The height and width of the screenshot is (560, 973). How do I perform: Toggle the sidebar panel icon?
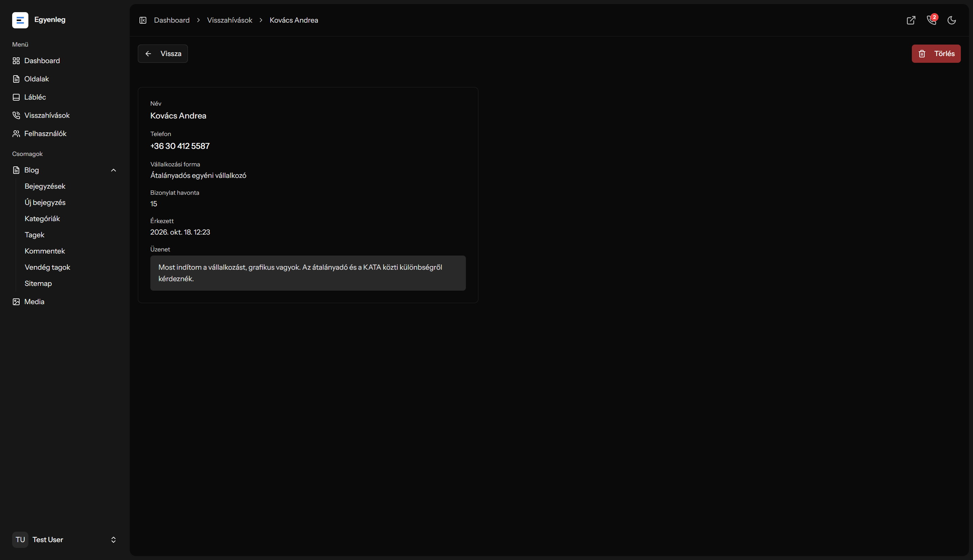[143, 20]
